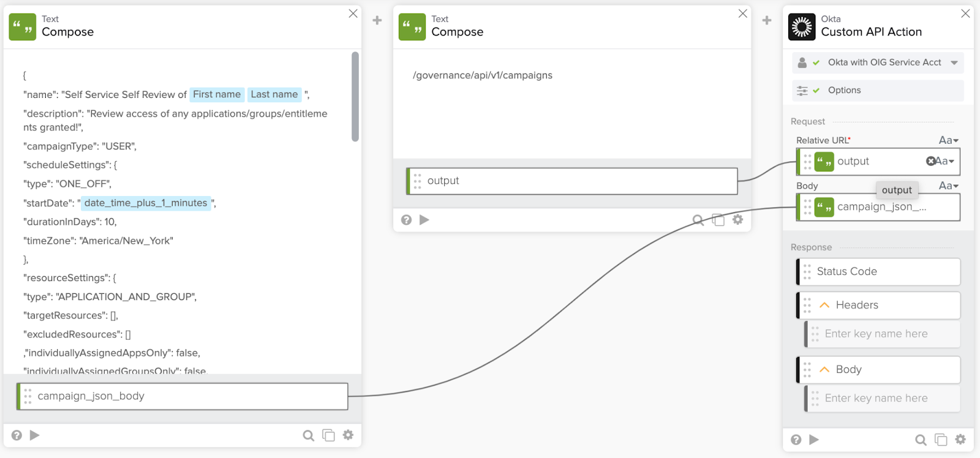Viewport: 980px width, 458px height.
Task: Open the Options section of Okta card
Action: tap(844, 91)
